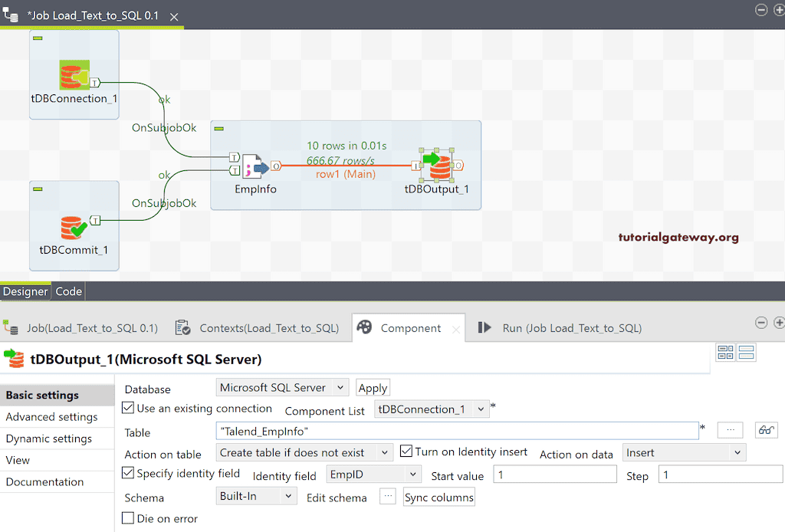
Task: Open the Identity field dropdown
Action: (373, 474)
